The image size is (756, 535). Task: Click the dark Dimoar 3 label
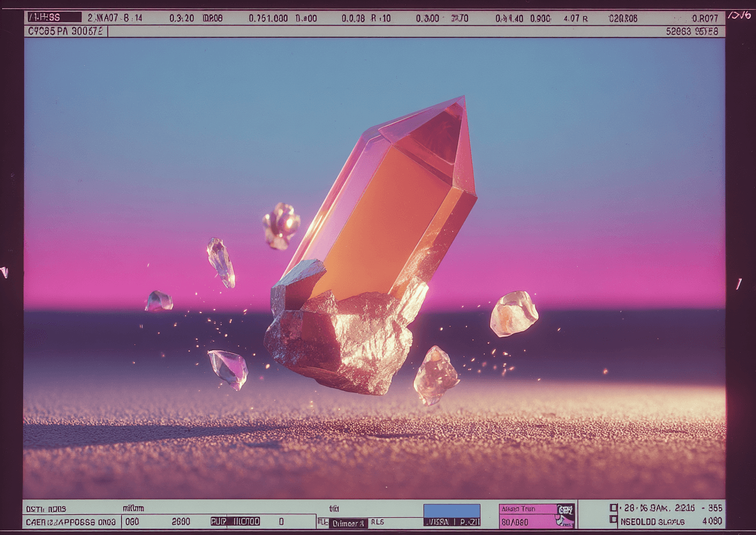348,523
